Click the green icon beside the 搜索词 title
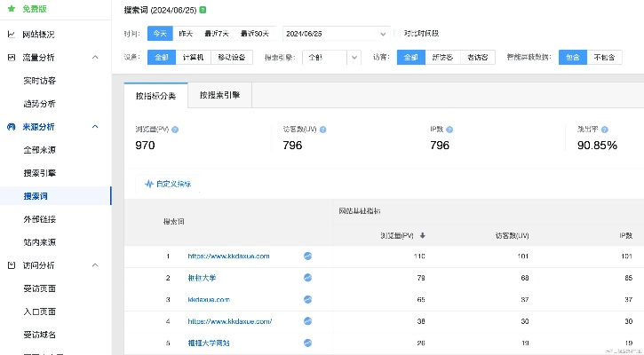 pos(203,10)
